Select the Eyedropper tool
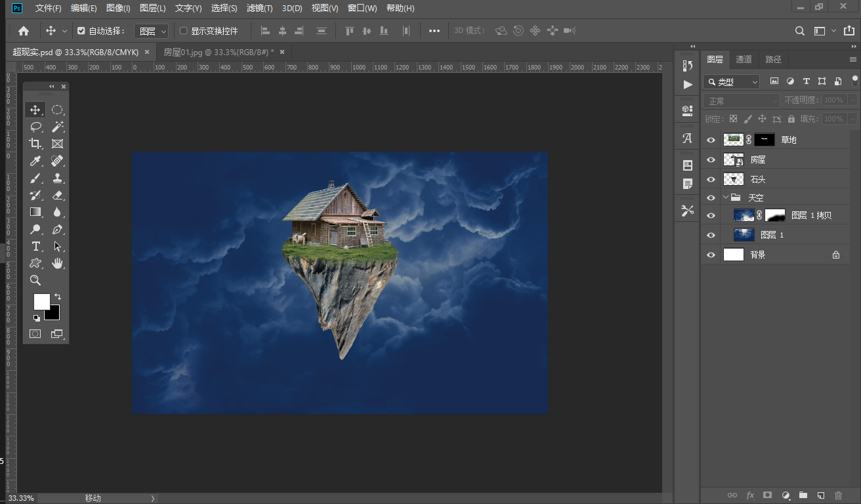Screen dimensions: 861x504 point(35,161)
